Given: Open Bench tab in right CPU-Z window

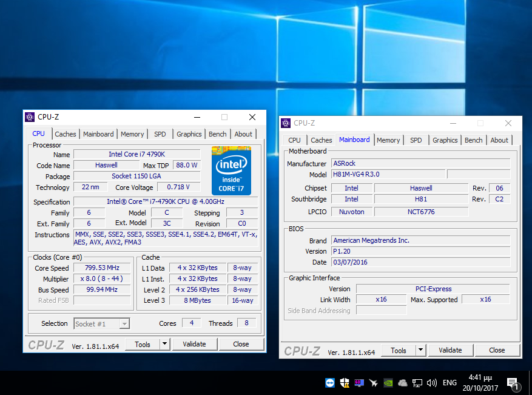Looking at the screenshot, I should 473,140.
